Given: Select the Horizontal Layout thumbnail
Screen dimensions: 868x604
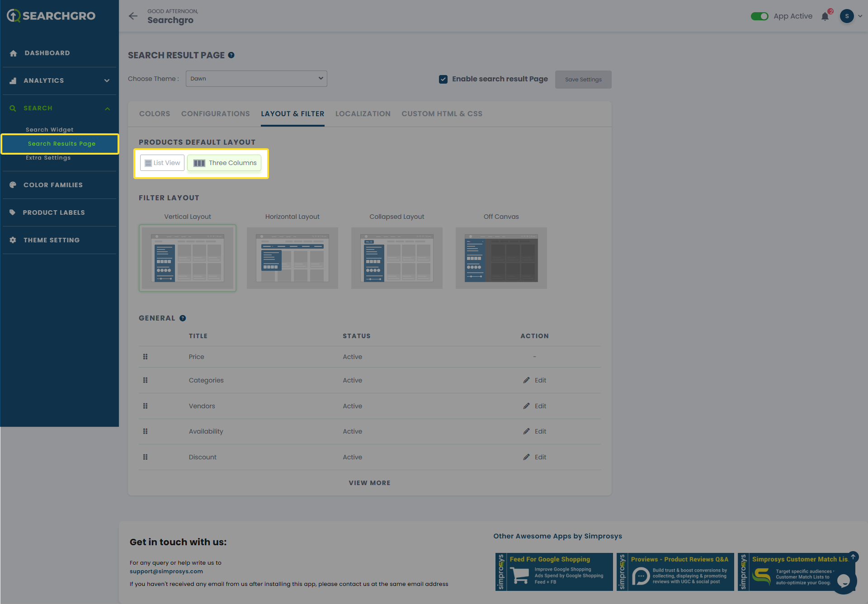Looking at the screenshot, I should tap(292, 258).
